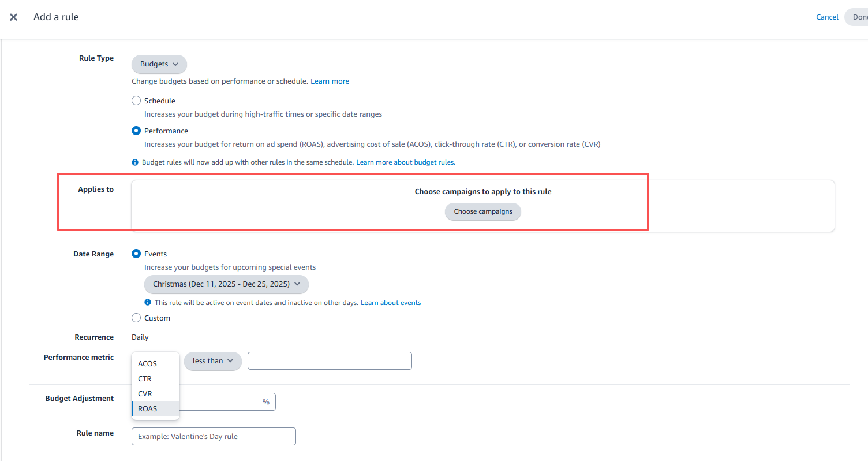Expand the Christmas event dropdown
The height and width of the screenshot is (461, 868).
[x=226, y=284]
